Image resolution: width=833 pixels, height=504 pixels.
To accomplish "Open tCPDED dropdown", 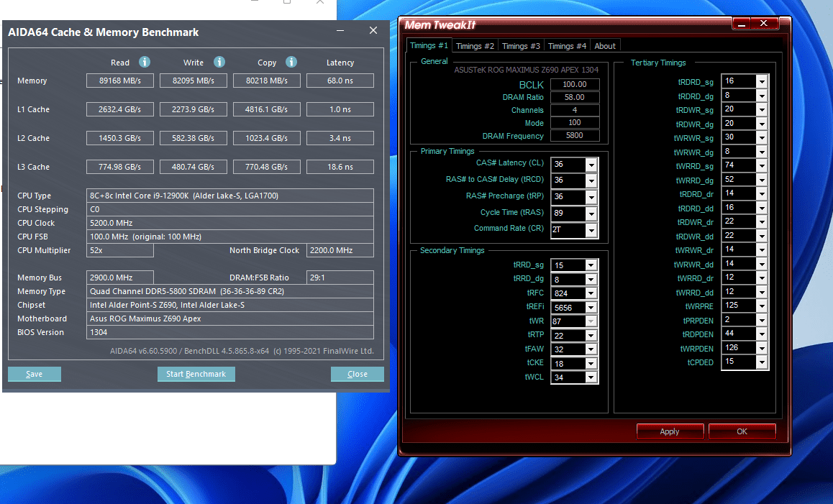I will [x=762, y=362].
